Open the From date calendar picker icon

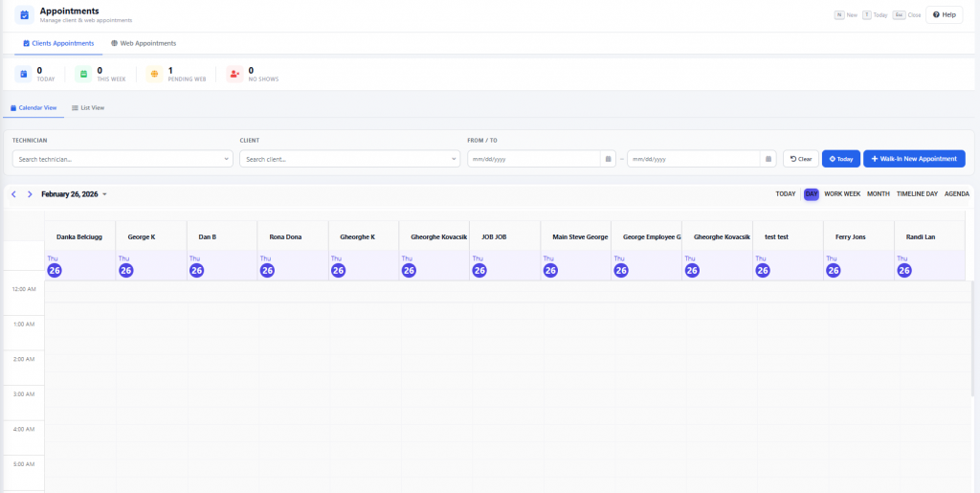click(608, 159)
